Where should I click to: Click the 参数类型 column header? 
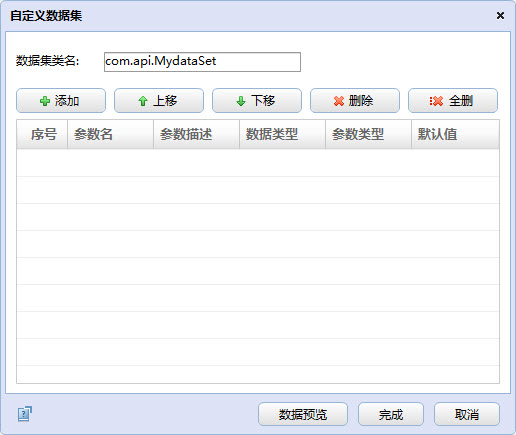[369, 134]
